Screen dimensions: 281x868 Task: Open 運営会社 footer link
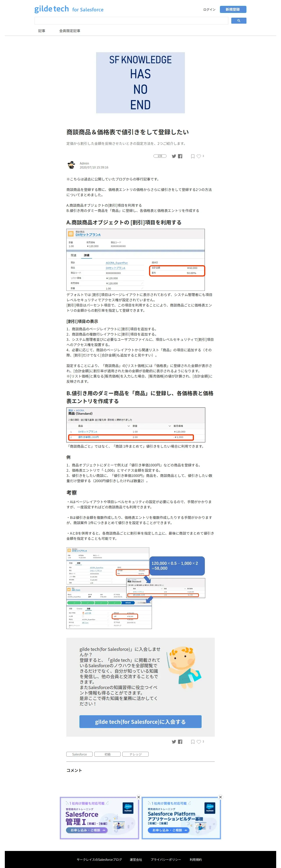click(x=136, y=859)
